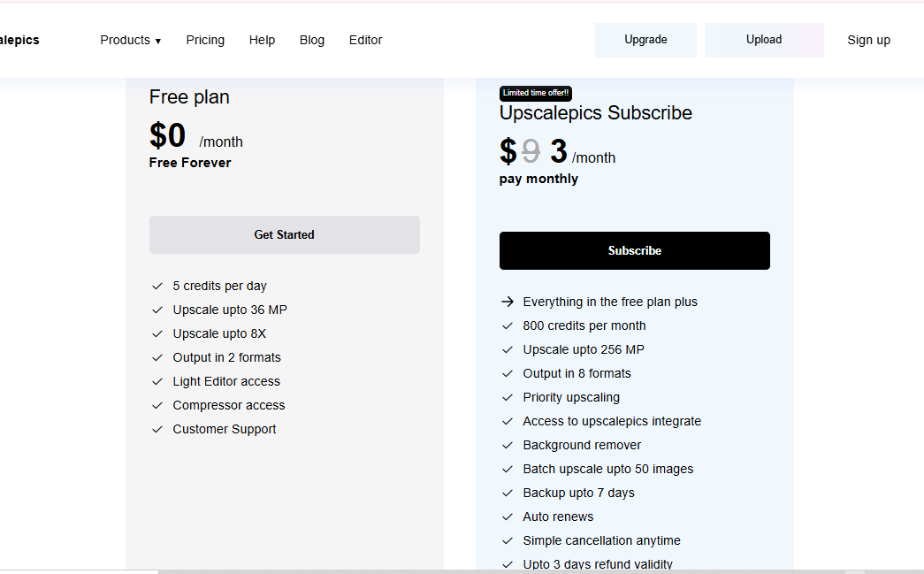The height and width of the screenshot is (574, 924).
Task: Click the 'Free plan' heading
Action: point(189,97)
